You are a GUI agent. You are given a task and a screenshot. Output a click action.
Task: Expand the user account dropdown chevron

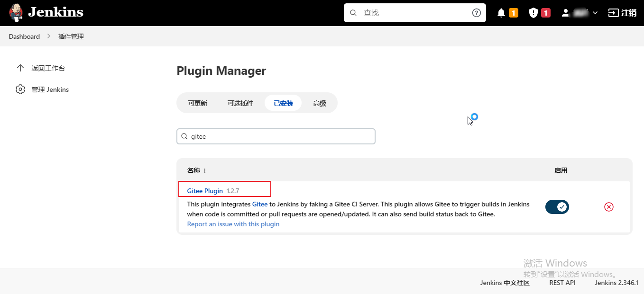pyautogui.click(x=595, y=12)
